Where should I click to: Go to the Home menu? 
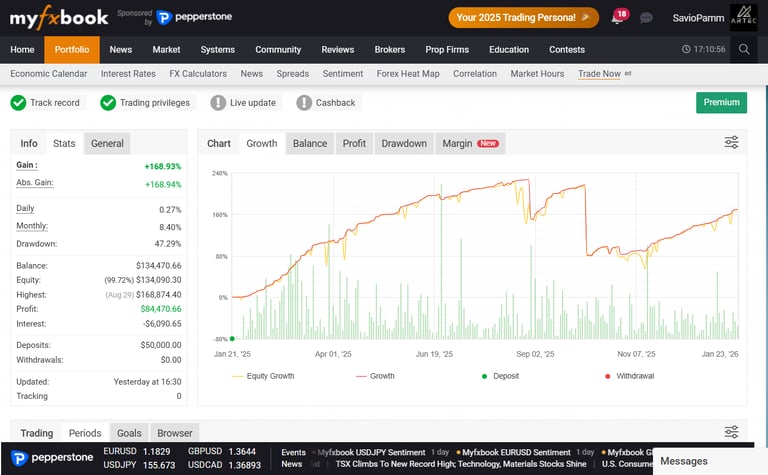tap(22, 49)
